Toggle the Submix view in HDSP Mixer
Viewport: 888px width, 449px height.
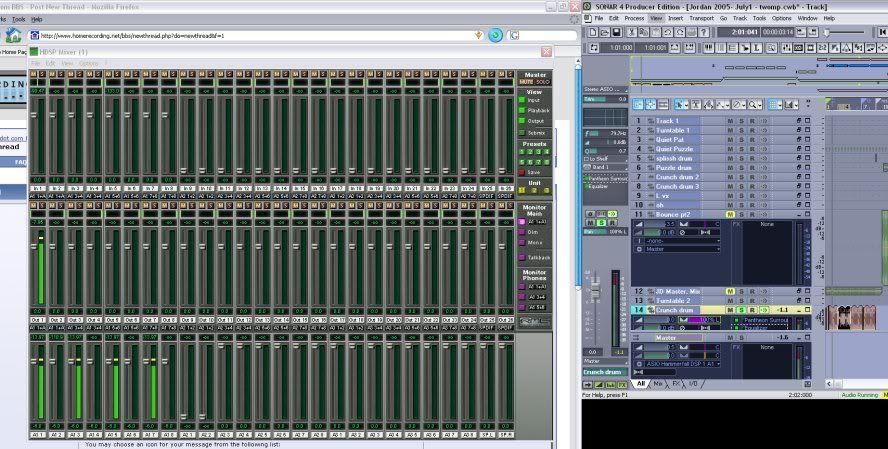[x=522, y=132]
